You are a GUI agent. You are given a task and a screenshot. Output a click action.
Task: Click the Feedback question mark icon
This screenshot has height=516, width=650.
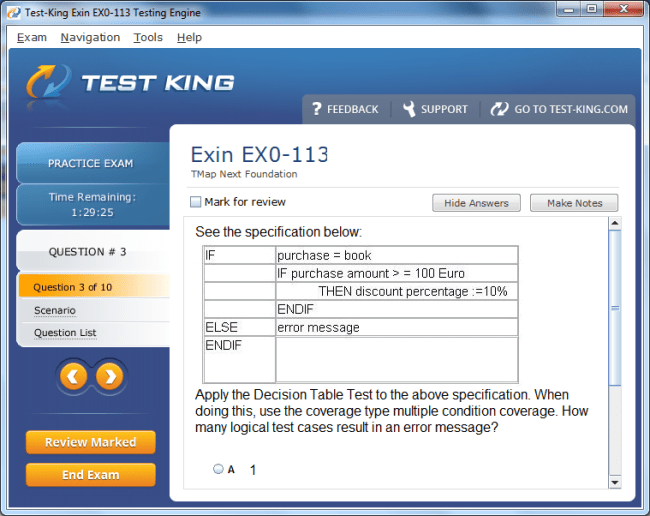point(316,109)
